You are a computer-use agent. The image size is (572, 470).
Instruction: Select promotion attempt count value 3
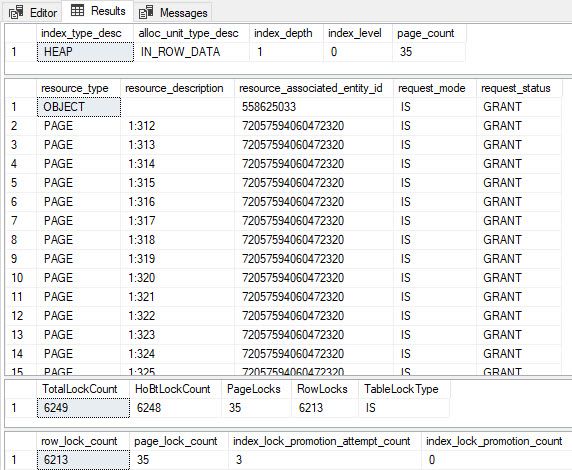tap(325, 460)
